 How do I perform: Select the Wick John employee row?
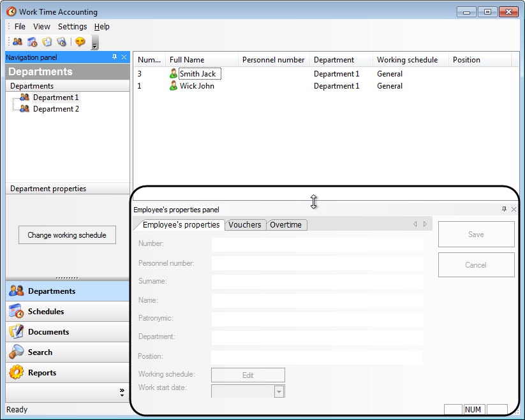[196, 86]
